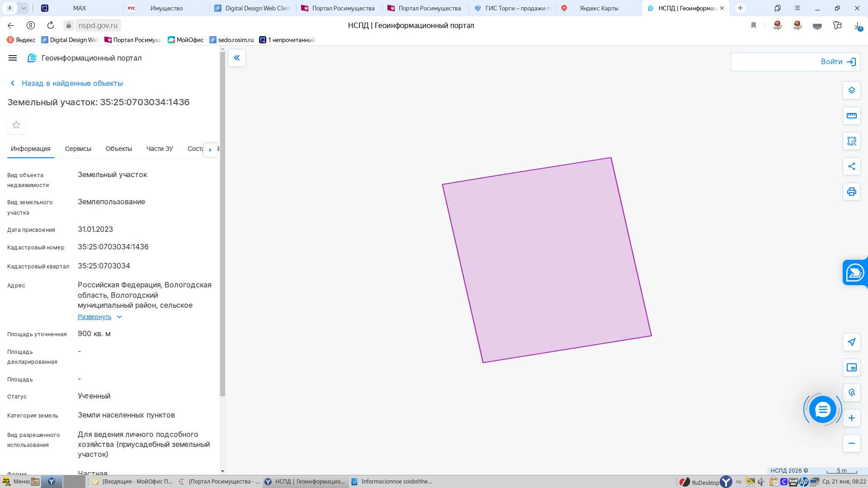Activate the area selection search tool
The height and width of the screenshot is (488, 868).
coord(851,141)
